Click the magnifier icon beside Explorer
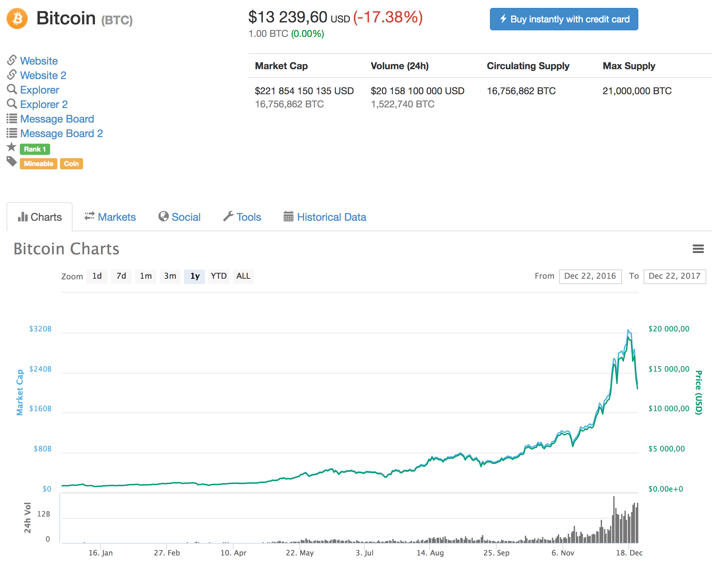This screenshot has height=568, width=728. pyautogui.click(x=12, y=89)
